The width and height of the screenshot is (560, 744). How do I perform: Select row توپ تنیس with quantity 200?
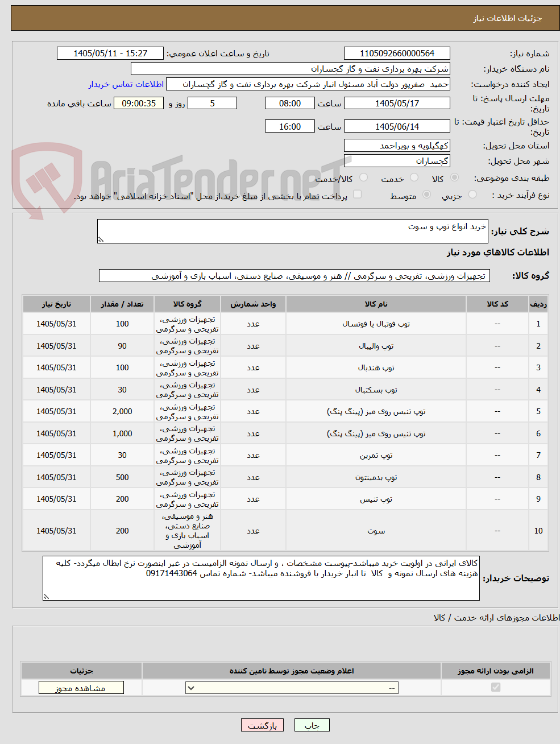click(x=285, y=499)
